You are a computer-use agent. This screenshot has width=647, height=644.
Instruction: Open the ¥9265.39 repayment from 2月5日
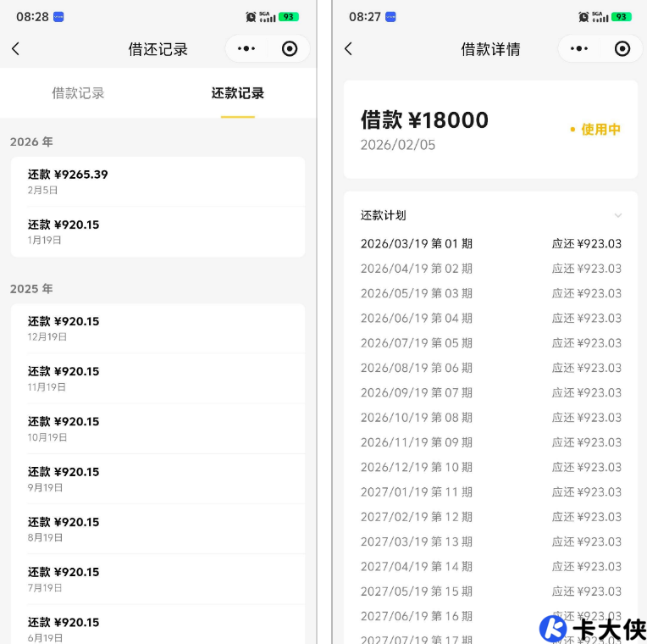(x=158, y=181)
